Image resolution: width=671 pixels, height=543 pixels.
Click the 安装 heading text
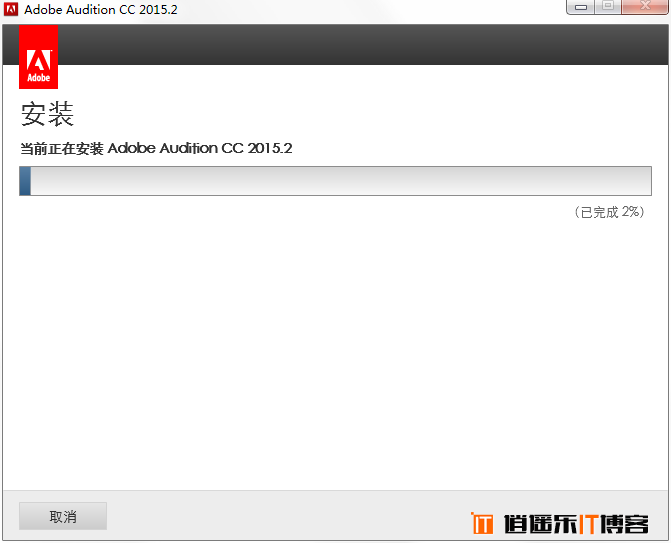pos(47,114)
